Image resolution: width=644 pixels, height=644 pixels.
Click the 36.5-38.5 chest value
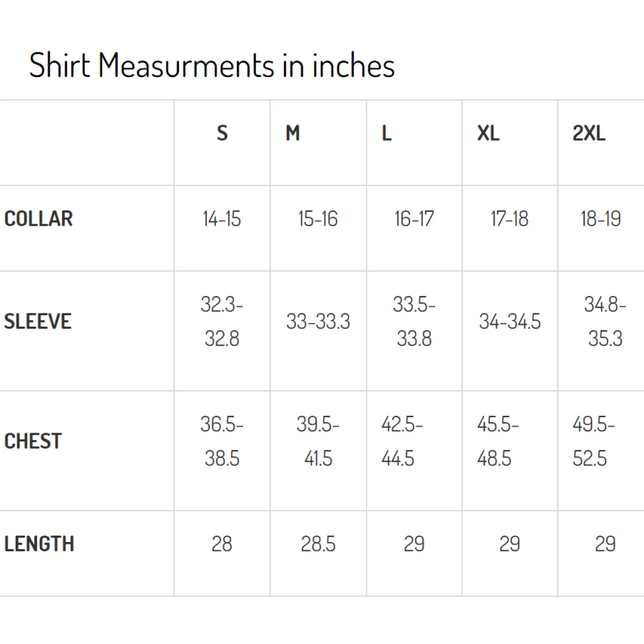tap(222, 441)
